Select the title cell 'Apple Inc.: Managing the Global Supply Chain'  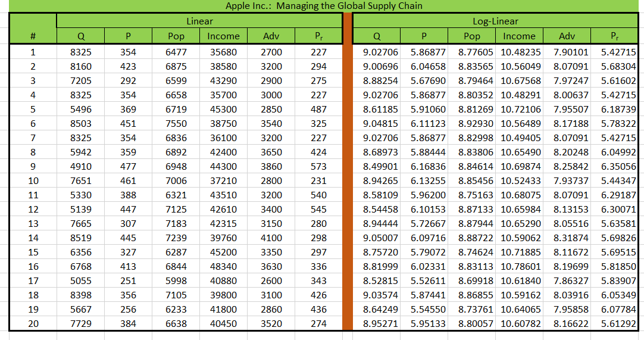click(324, 6)
